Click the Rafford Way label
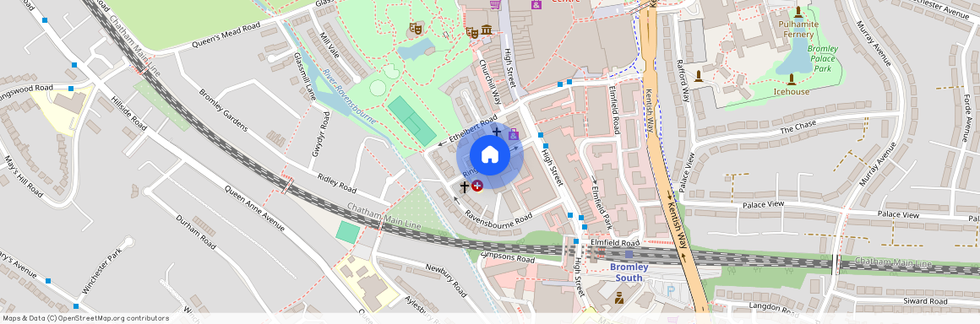The image size is (980, 324). (x=683, y=81)
